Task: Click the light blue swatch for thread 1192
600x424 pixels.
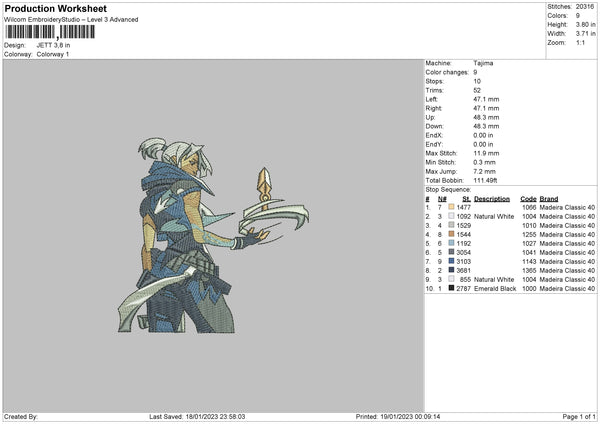Action: pos(451,243)
